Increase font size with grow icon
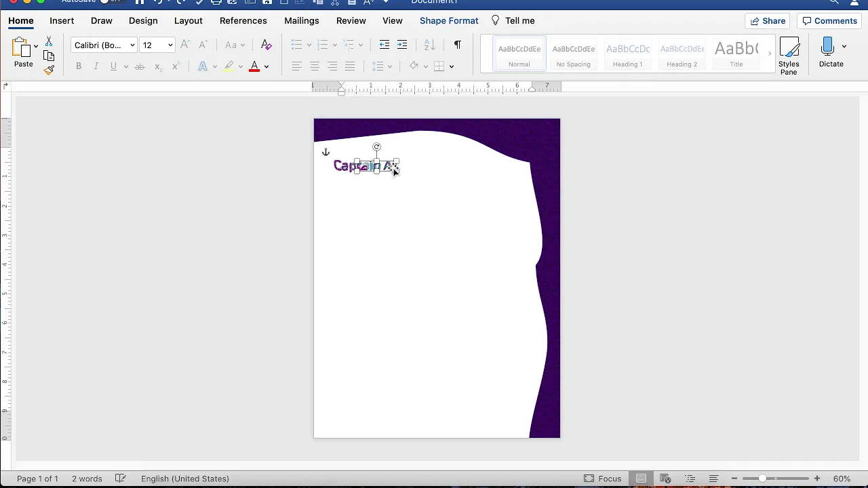The image size is (868, 488). click(185, 45)
